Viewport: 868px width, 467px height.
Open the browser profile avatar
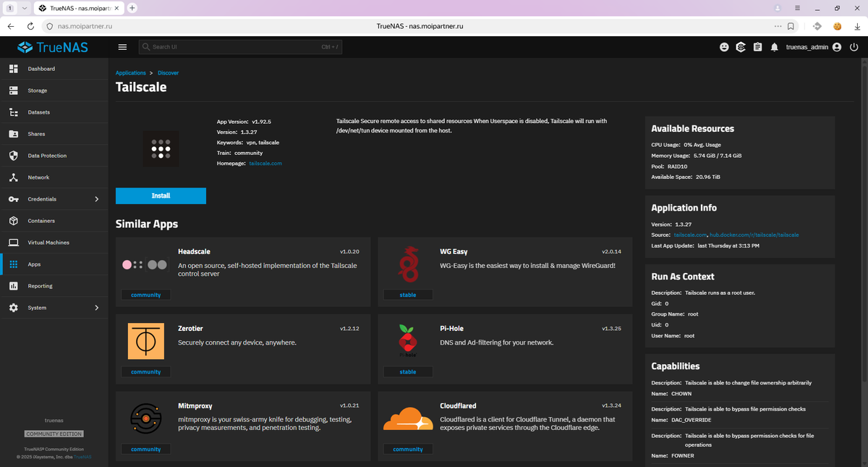click(778, 8)
